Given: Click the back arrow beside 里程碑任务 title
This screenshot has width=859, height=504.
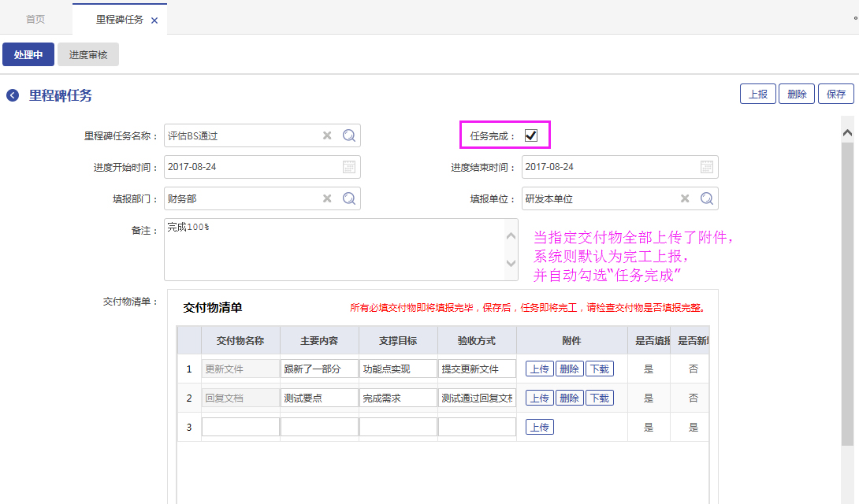Looking at the screenshot, I should 13,95.
